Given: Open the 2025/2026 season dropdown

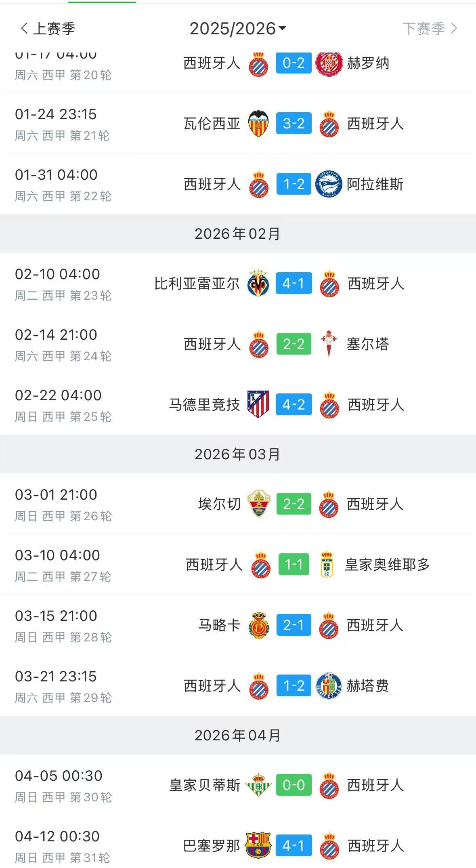Looking at the screenshot, I should point(238,29).
